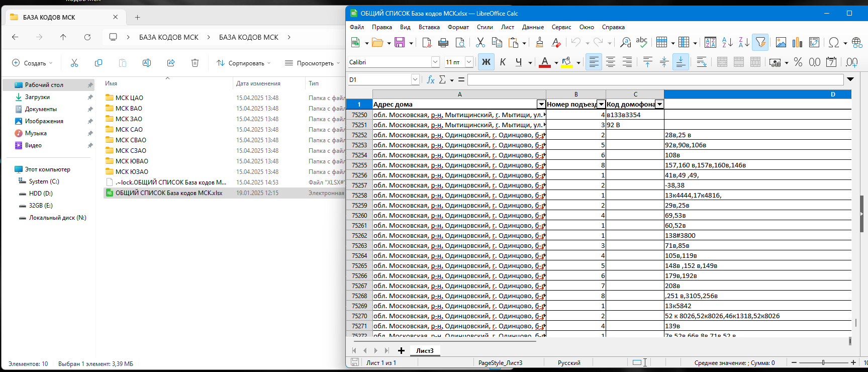Toggle Underline (Ч) formatting in Calc
The height and width of the screenshot is (372, 868).
tap(519, 62)
